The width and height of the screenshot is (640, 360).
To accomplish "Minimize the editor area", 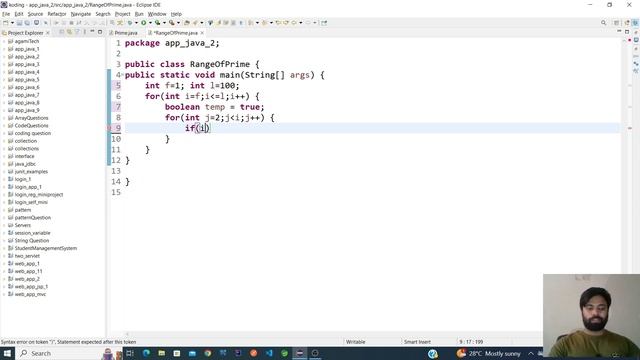I will tap(619, 32).
